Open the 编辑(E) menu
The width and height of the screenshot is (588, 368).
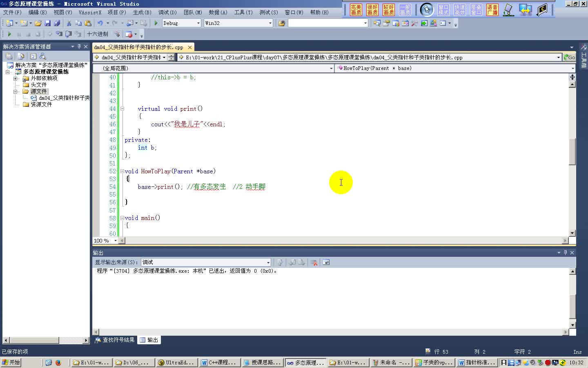tap(38, 12)
